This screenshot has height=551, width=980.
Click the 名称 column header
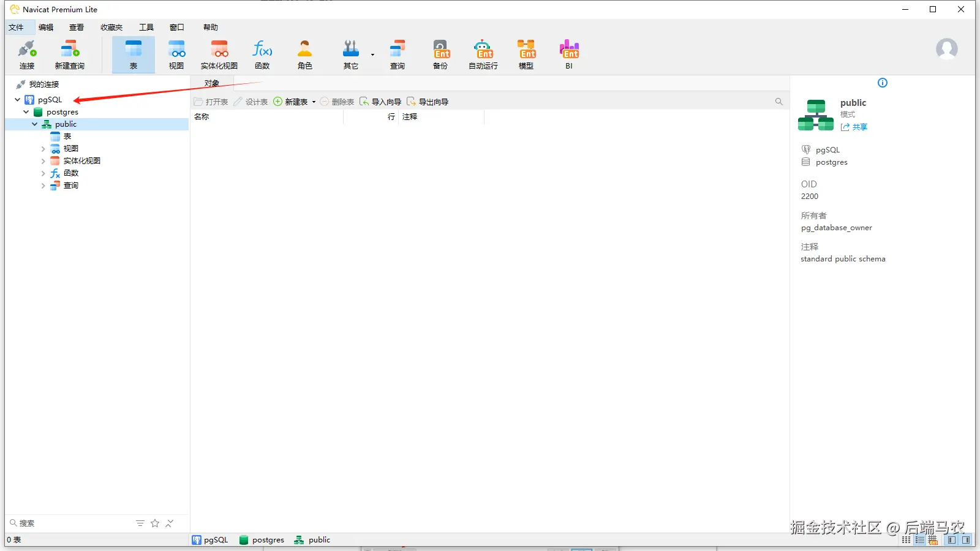[267, 117]
